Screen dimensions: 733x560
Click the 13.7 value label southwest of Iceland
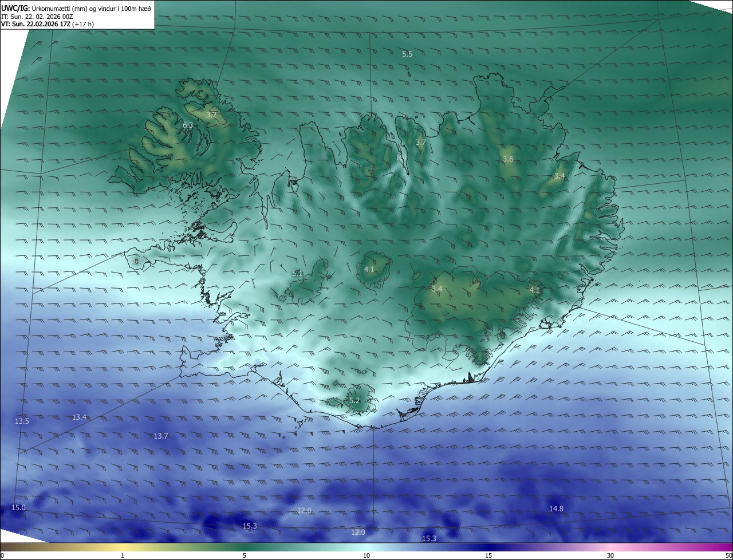(x=161, y=436)
